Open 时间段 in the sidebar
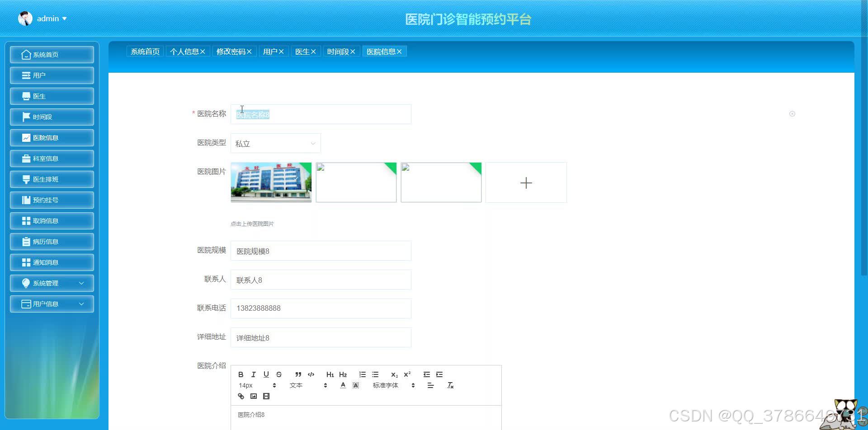868x430 pixels. tap(52, 117)
